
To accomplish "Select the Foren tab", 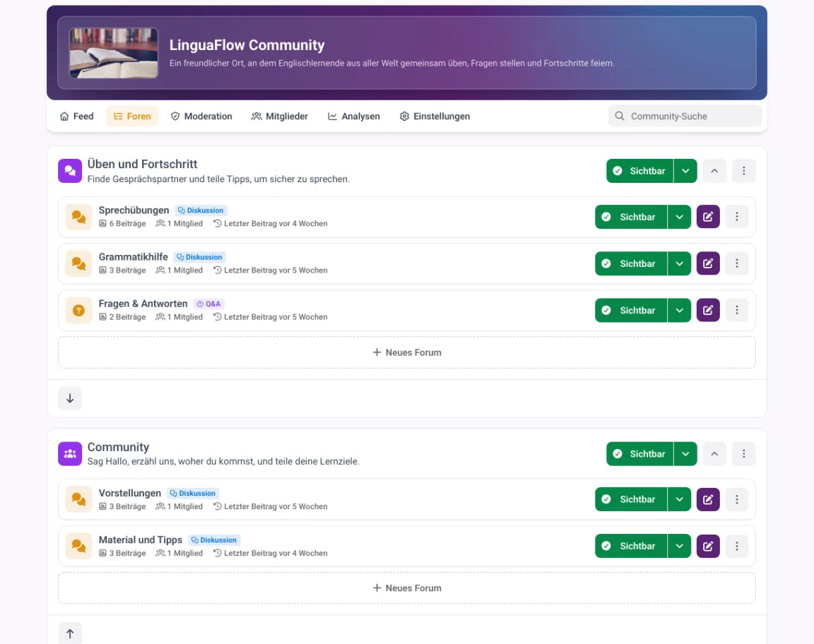I will point(132,117).
